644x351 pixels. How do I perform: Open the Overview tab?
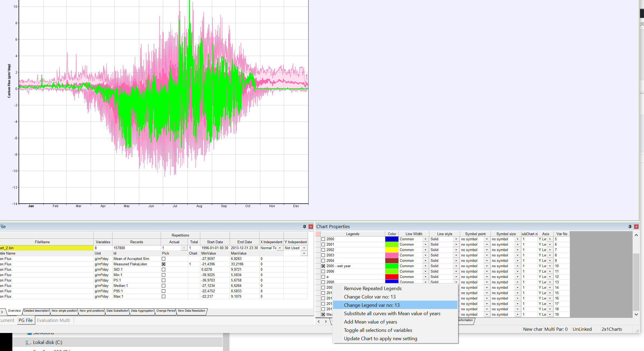pyautogui.click(x=14, y=311)
